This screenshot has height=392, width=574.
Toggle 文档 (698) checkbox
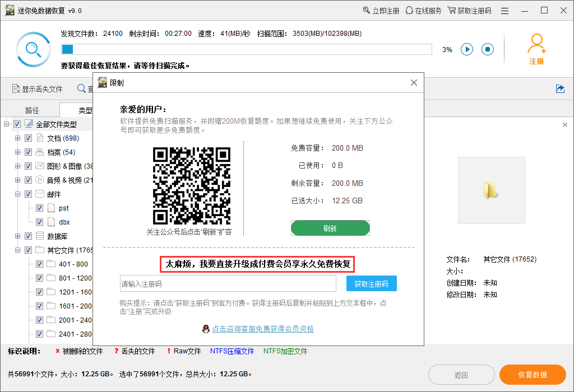(28, 138)
